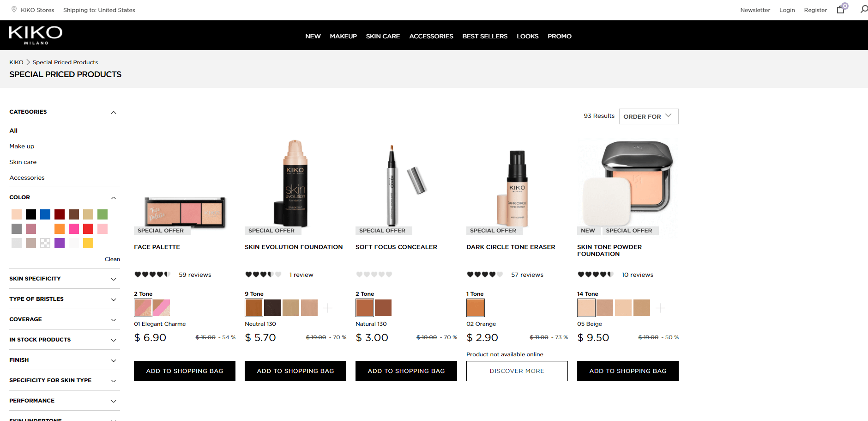The height and width of the screenshot is (421, 868).
Task: Click the KIKO Milano logo
Action: coord(36,35)
